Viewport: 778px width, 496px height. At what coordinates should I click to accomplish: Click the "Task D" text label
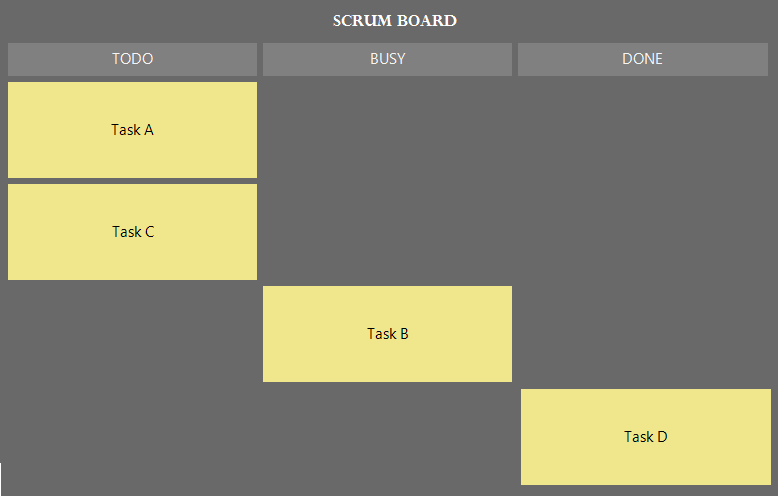[645, 437]
